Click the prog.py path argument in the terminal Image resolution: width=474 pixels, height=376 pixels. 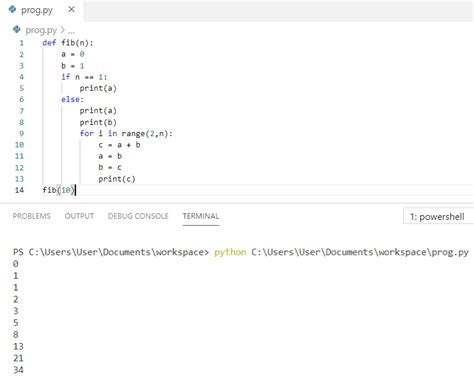pos(360,252)
